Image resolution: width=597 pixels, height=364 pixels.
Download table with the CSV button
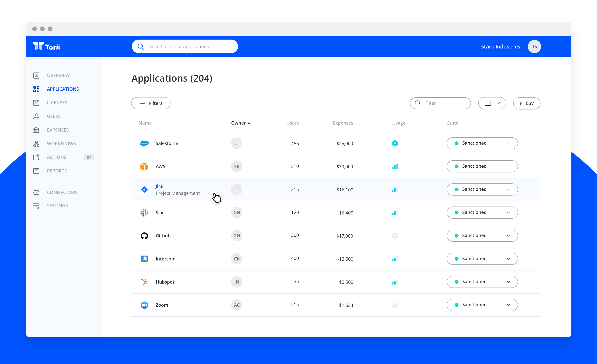click(x=527, y=103)
